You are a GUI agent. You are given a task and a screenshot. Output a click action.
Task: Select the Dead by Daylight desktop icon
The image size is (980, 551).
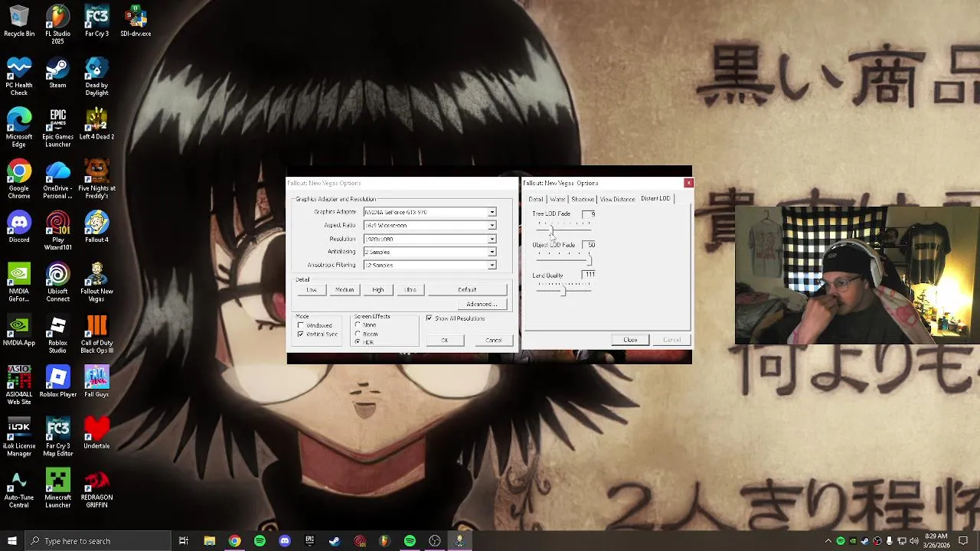(x=96, y=77)
